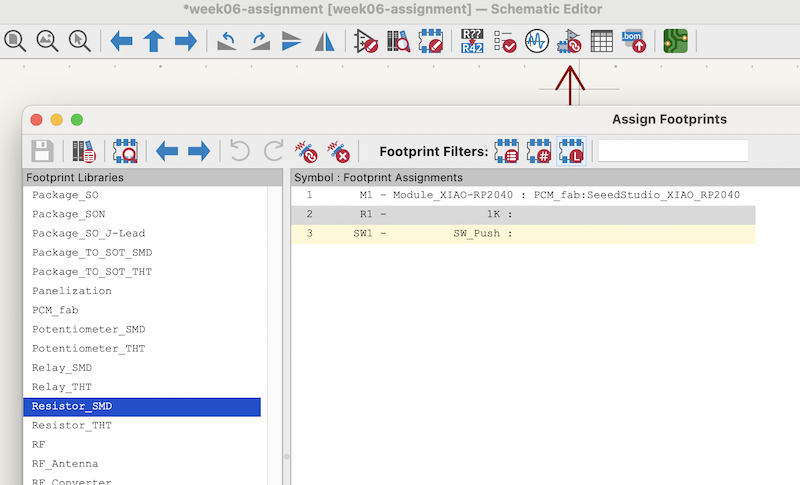Open the Footprint Editor from Schematic toolbar
800x485 pixels.
tap(431, 41)
